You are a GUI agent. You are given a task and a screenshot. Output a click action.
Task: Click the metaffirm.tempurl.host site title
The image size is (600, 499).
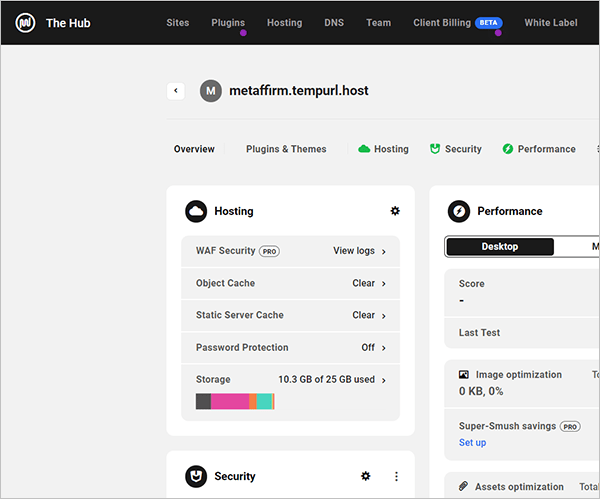pos(298,91)
